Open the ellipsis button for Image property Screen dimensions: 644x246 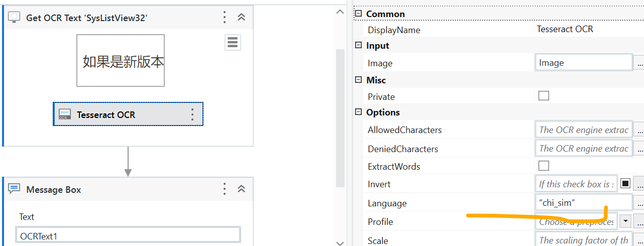[639, 63]
